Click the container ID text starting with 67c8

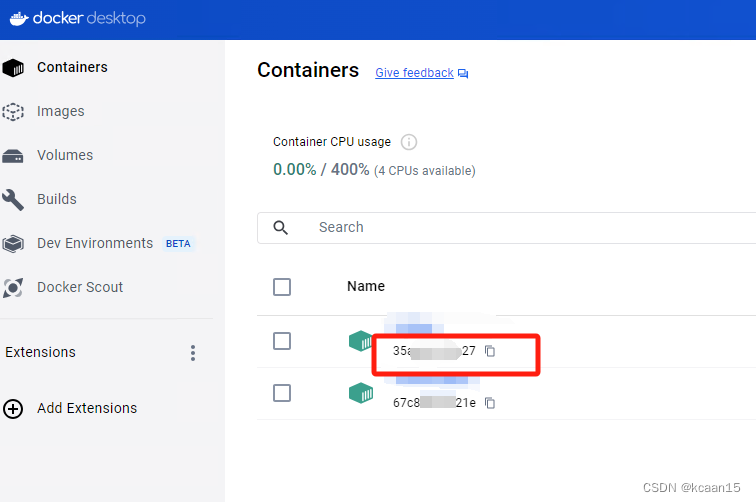434,403
